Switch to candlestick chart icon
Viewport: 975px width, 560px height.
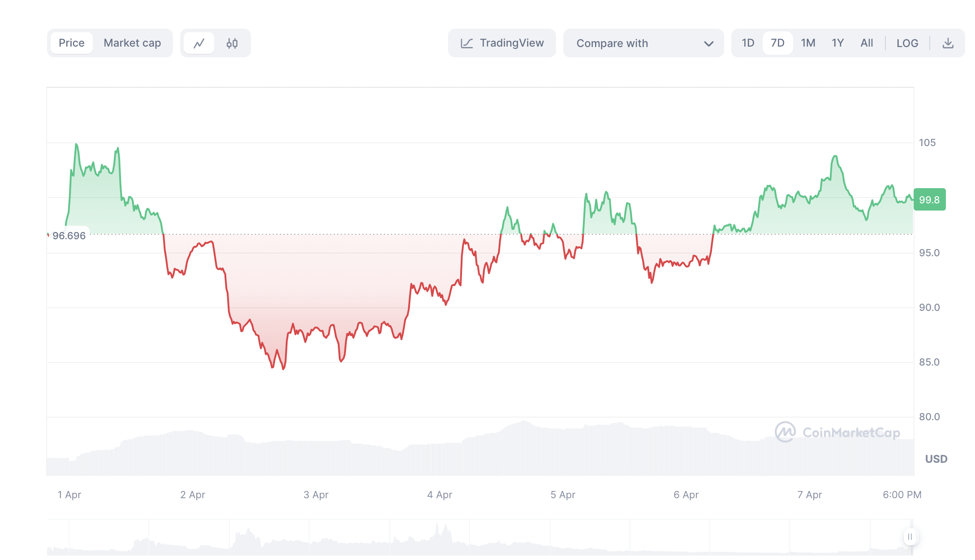pos(232,43)
